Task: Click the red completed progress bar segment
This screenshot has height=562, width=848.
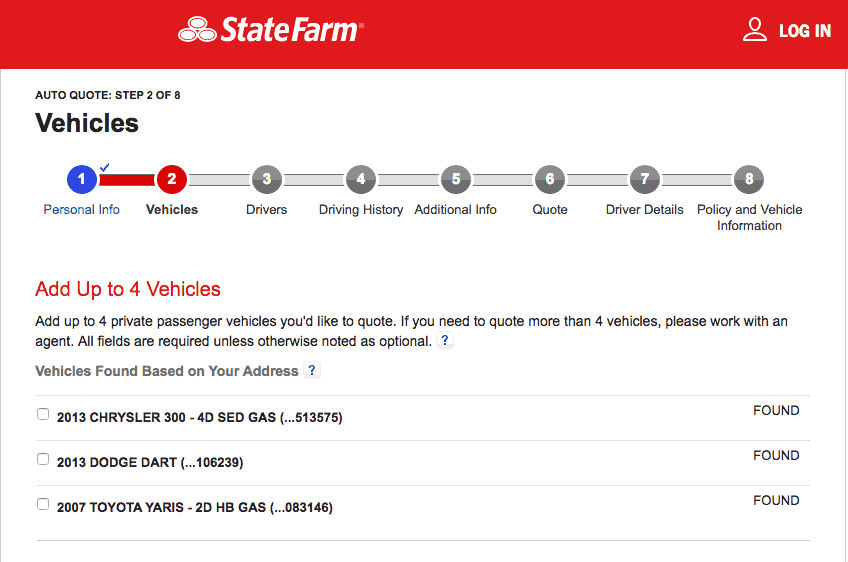Action: pos(127,180)
